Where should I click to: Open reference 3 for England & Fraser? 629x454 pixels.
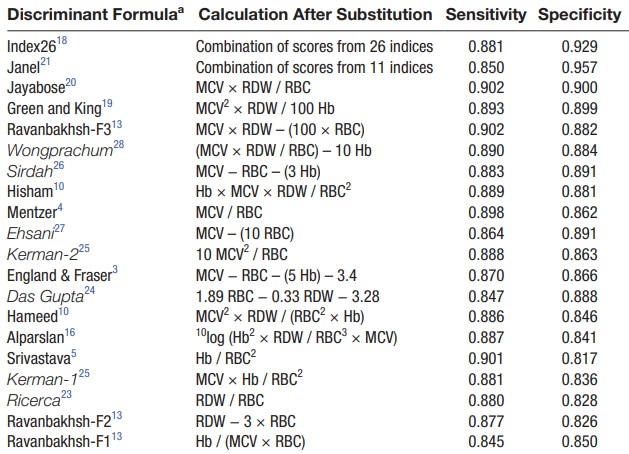[x=115, y=270]
